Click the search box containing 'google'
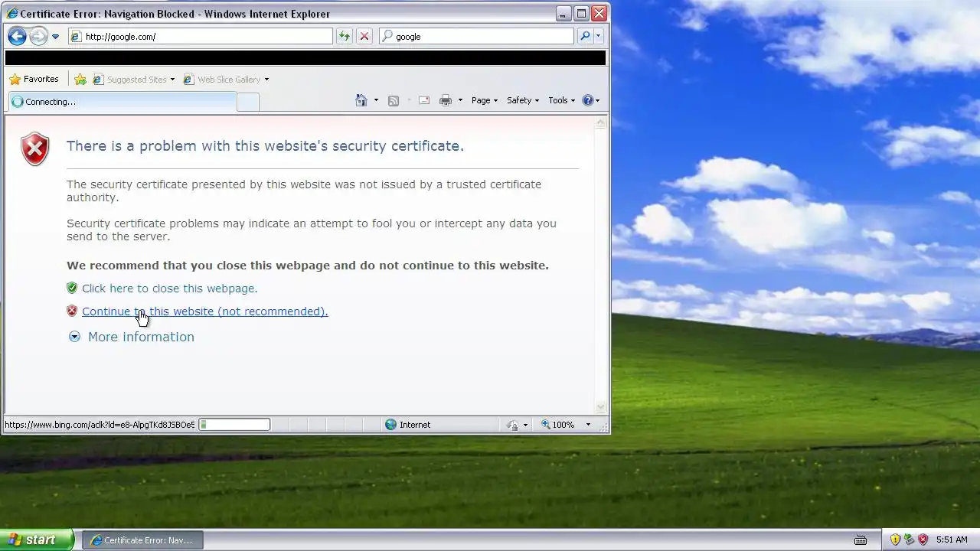This screenshot has width=980, height=551. click(x=476, y=36)
